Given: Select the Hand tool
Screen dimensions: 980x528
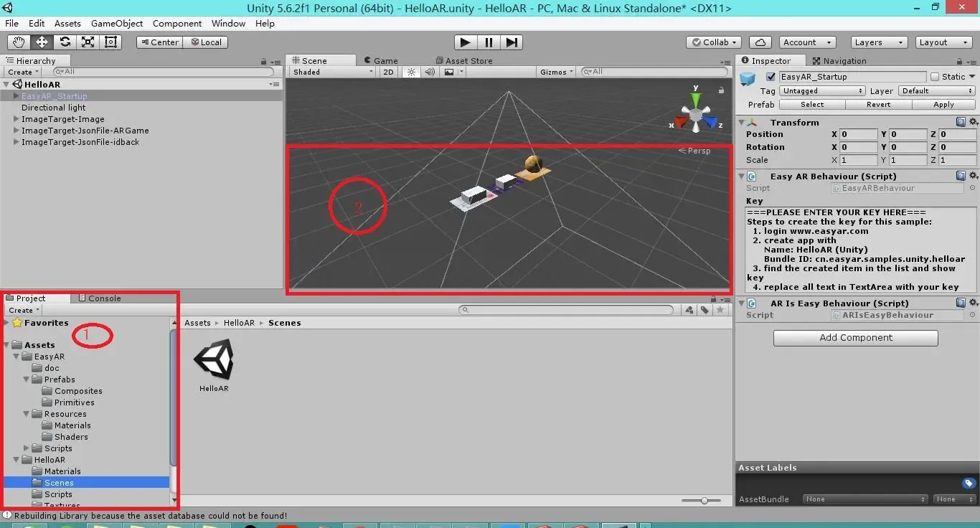Looking at the screenshot, I should pyautogui.click(x=19, y=42).
